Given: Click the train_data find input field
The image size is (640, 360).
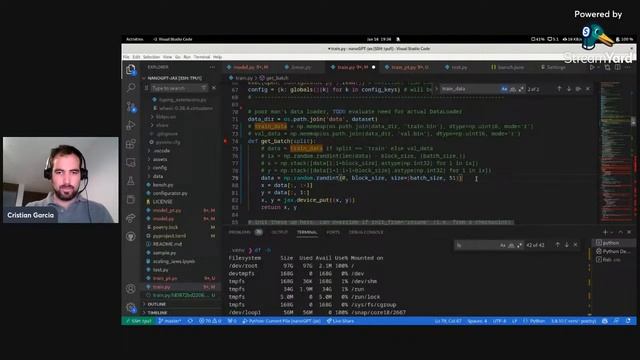Looking at the screenshot, I should [x=470, y=89].
